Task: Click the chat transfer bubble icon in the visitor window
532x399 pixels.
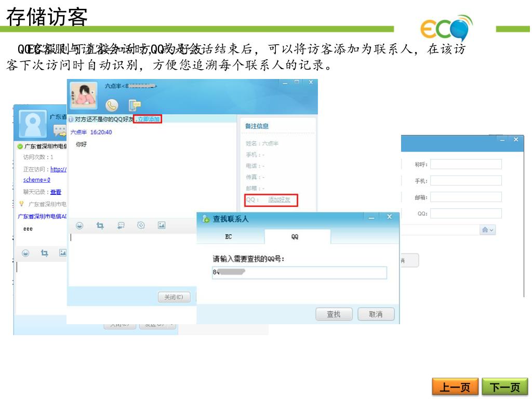Action: [x=60, y=130]
